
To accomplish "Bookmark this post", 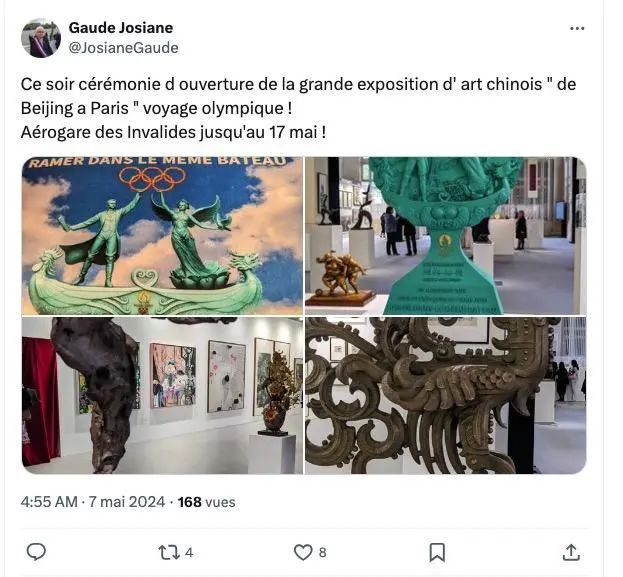I will (x=437, y=552).
